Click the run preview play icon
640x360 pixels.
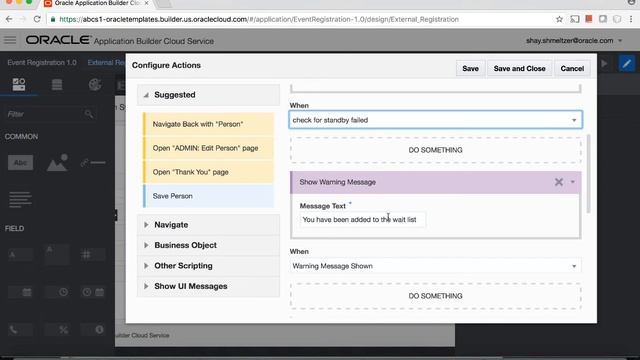(x=604, y=64)
